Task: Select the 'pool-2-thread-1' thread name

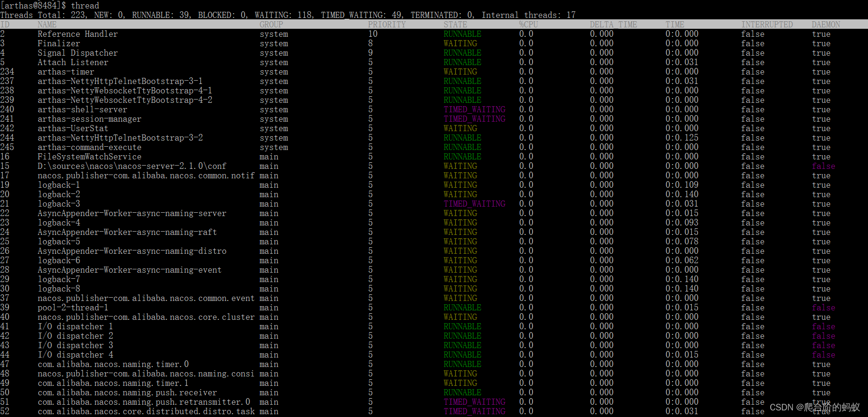Action: (73, 308)
